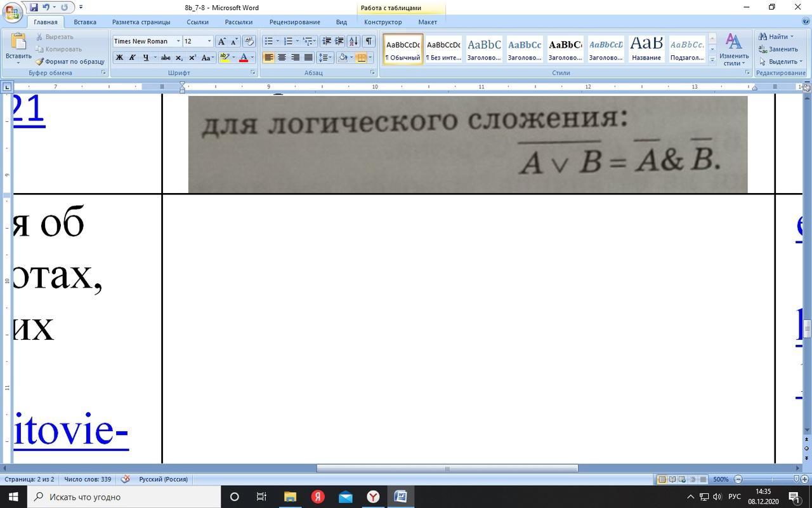Click the Grow Font icon
Image resolution: width=812 pixels, height=508 pixels.
point(221,41)
